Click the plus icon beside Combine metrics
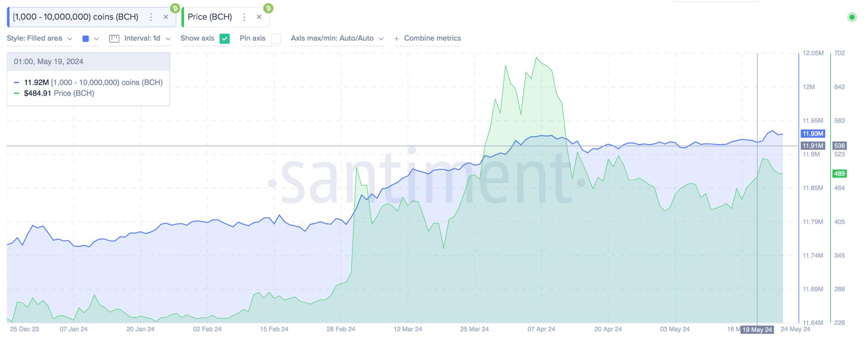 point(397,39)
